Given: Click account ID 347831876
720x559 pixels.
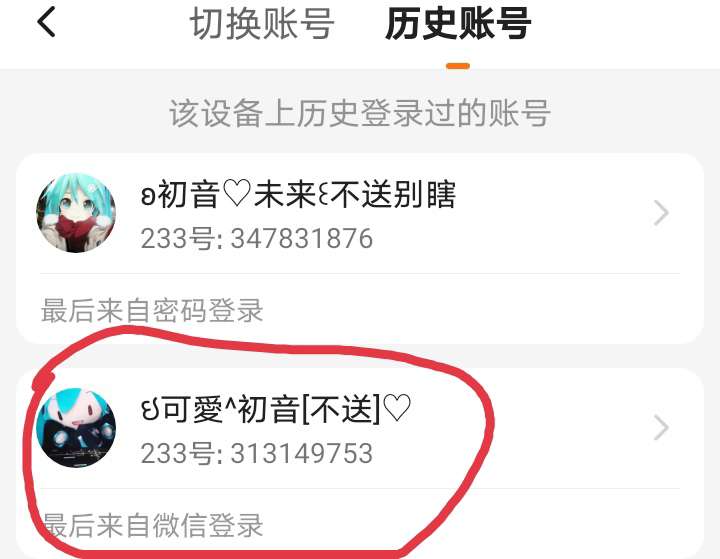Looking at the screenshot, I should click(301, 238).
